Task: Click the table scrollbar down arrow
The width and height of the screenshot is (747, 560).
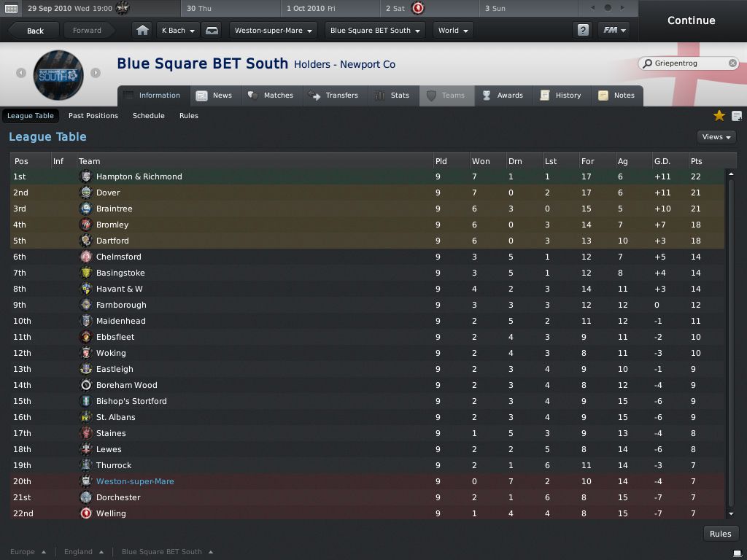Action: tap(731, 514)
